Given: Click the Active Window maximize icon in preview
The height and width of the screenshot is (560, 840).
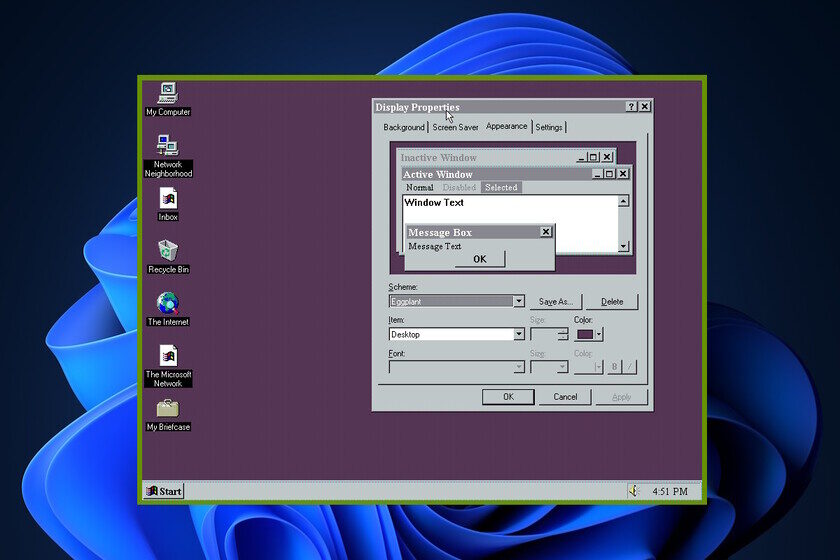Looking at the screenshot, I should 609,174.
